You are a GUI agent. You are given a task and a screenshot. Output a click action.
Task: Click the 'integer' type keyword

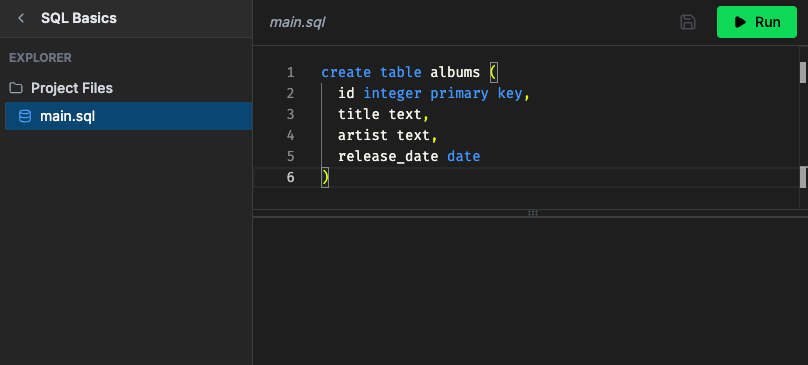(392, 93)
